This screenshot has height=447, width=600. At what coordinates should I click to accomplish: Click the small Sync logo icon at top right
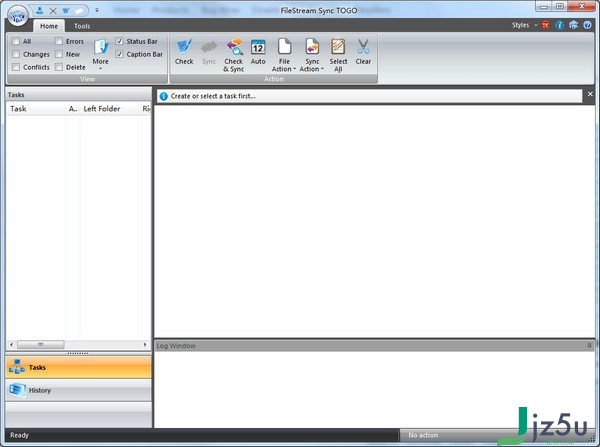[573, 25]
